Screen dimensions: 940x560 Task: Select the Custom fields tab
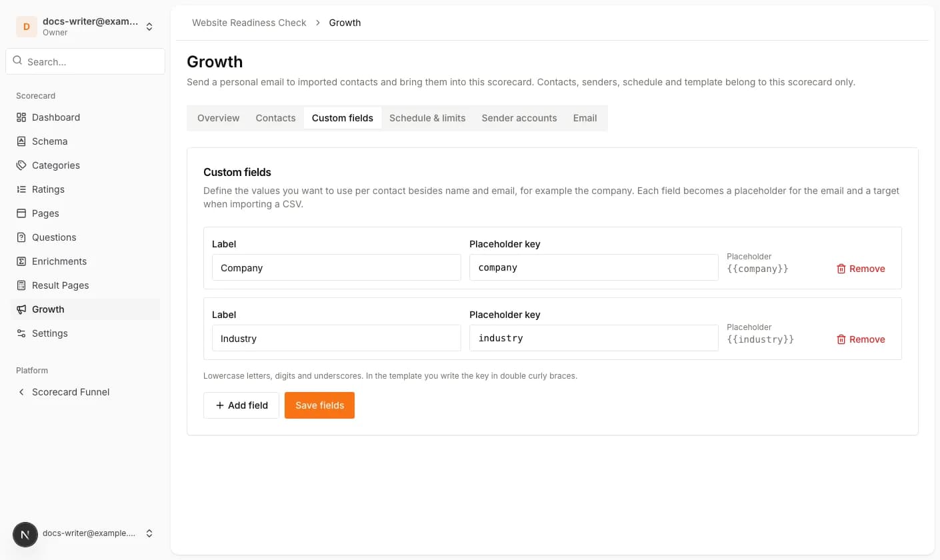[343, 118]
